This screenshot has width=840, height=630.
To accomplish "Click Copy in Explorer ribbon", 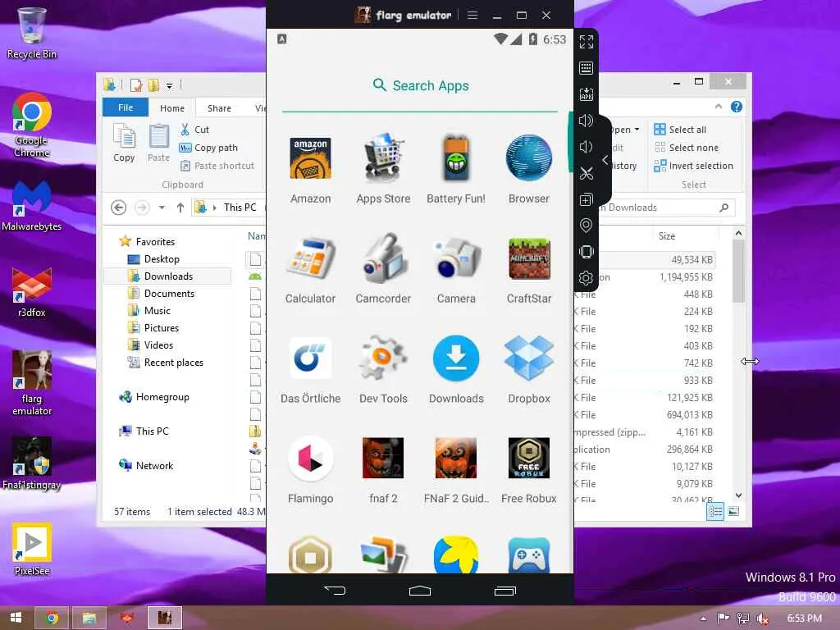I will pyautogui.click(x=125, y=143).
